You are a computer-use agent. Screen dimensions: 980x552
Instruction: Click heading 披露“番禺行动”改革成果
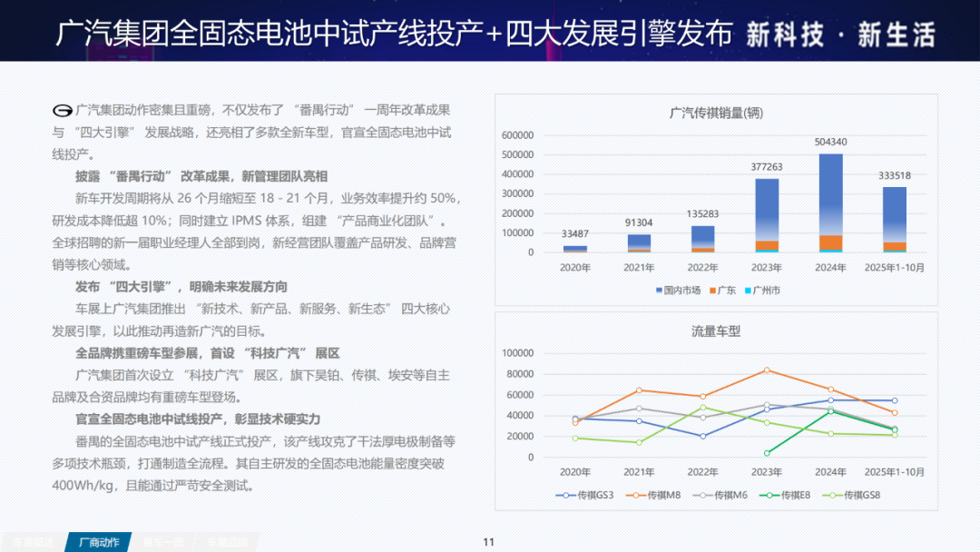(x=201, y=177)
